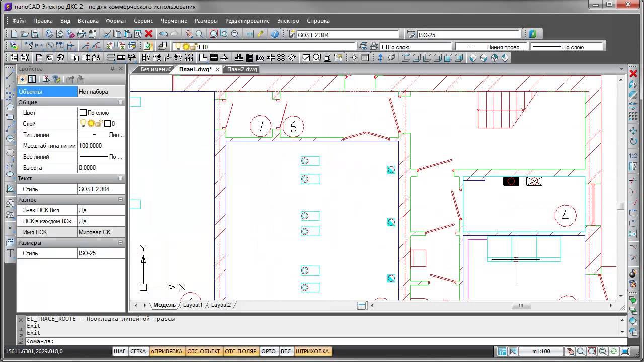Click the Цвет По слою color swatch
Viewport: 644px width, 362px height.
pyautogui.click(x=84, y=113)
